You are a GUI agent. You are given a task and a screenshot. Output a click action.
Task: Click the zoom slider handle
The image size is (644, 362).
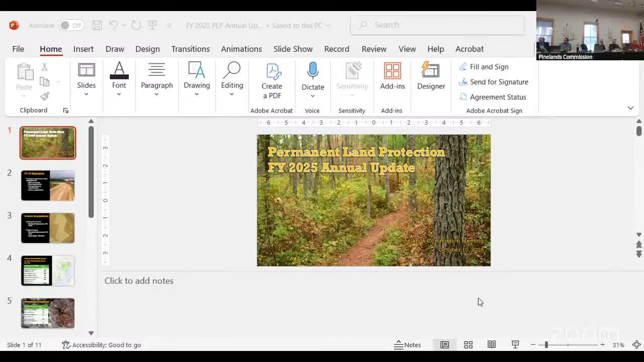point(546,345)
